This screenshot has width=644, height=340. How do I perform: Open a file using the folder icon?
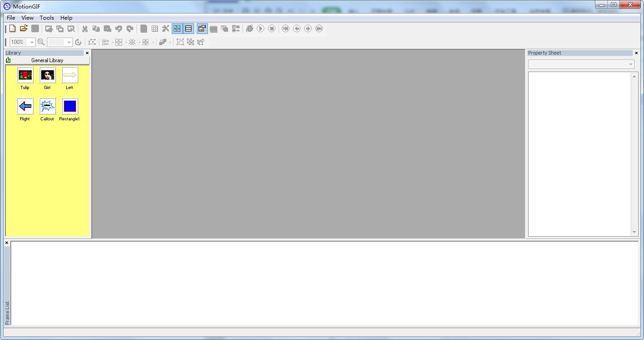[24, 29]
